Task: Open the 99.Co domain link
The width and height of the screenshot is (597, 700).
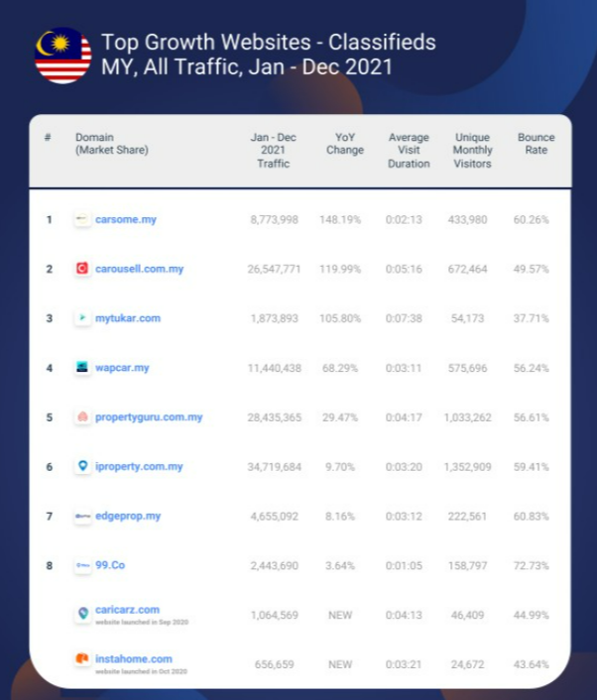Action: pyautogui.click(x=110, y=565)
